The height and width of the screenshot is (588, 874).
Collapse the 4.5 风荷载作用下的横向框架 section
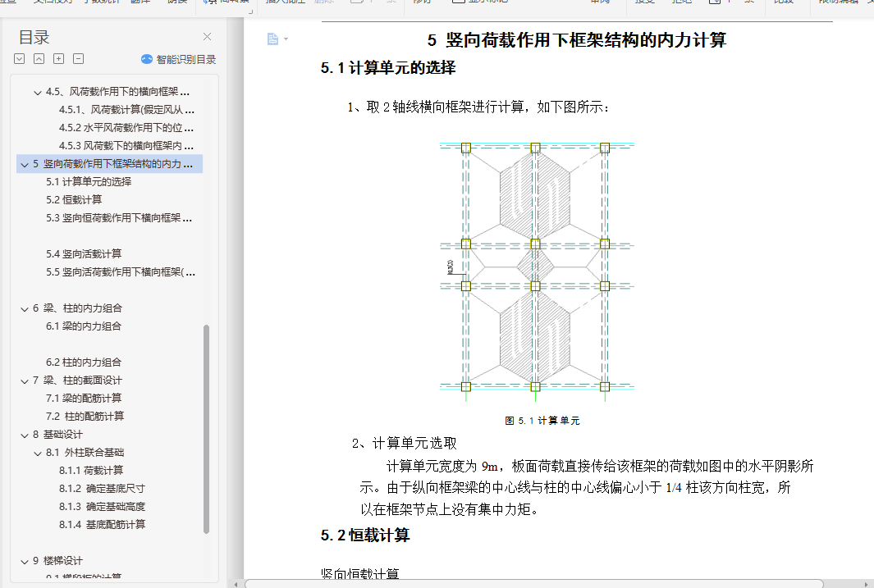coord(38,93)
